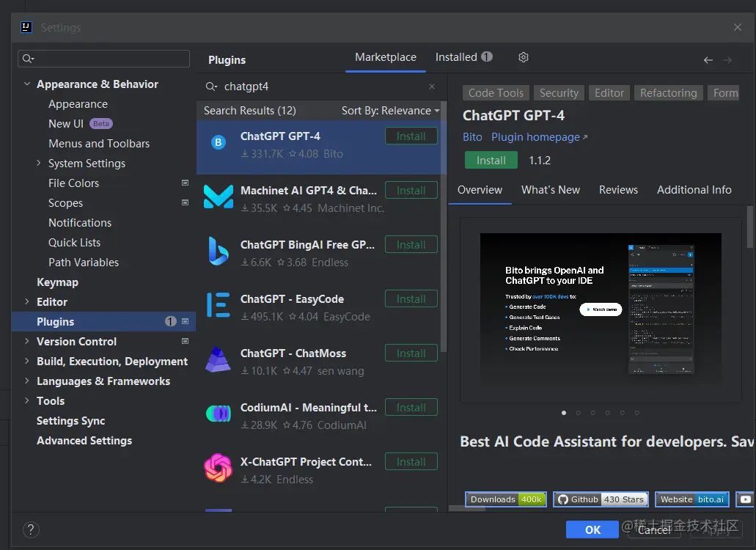Expand the Editor settings node

[x=27, y=301]
